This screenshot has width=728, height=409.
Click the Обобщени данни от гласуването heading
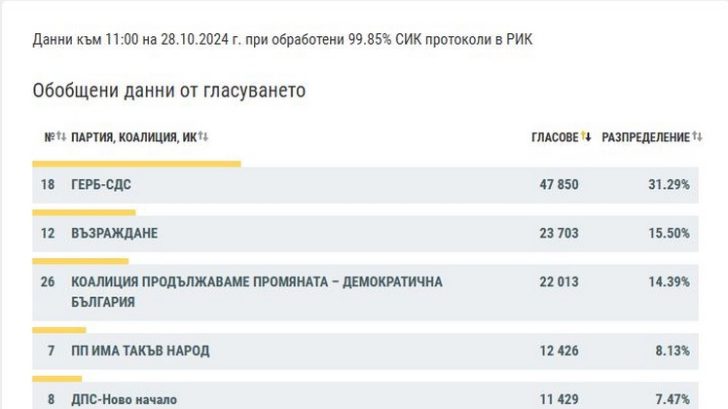pyautogui.click(x=169, y=91)
